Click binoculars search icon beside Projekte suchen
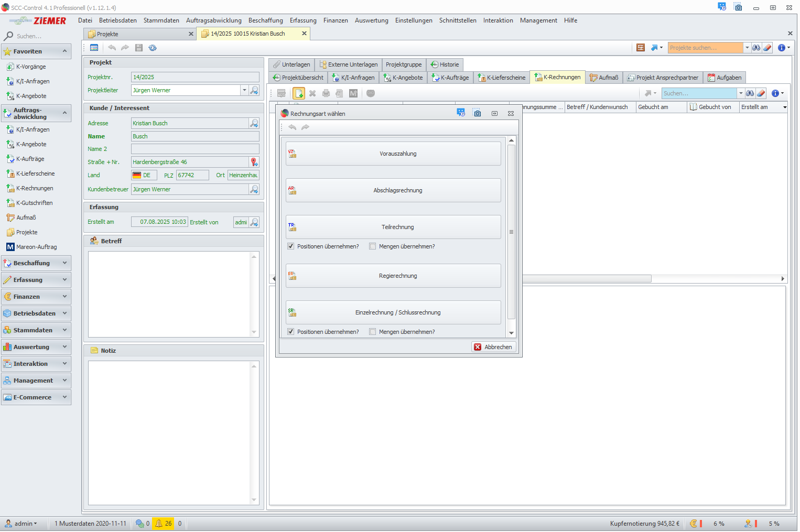This screenshot has width=800, height=532. (x=756, y=48)
